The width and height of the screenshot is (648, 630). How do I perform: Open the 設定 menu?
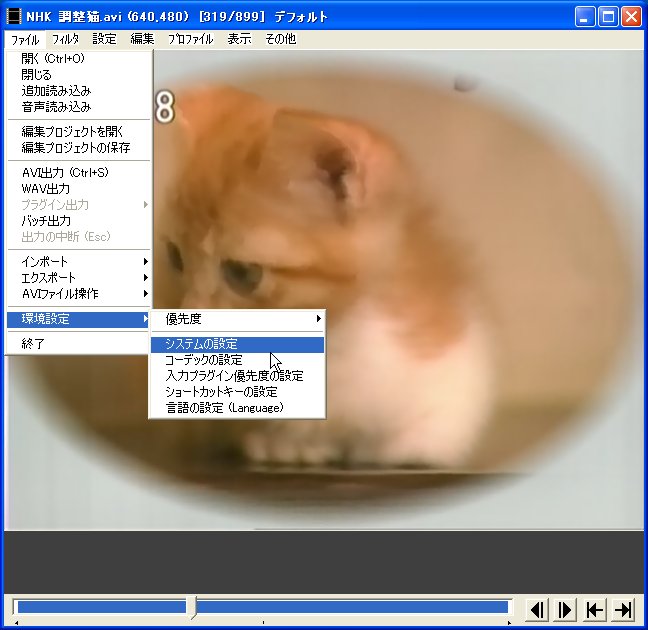click(x=104, y=39)
